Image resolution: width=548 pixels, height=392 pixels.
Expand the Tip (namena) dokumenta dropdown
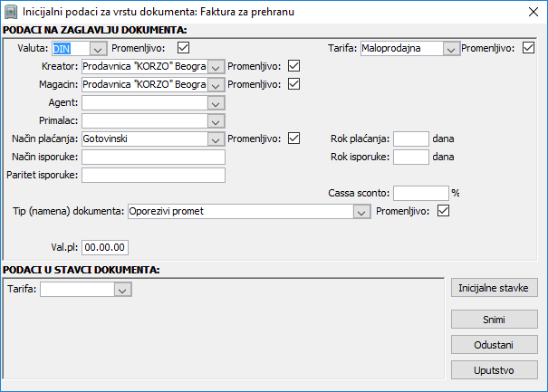point(361,211)
